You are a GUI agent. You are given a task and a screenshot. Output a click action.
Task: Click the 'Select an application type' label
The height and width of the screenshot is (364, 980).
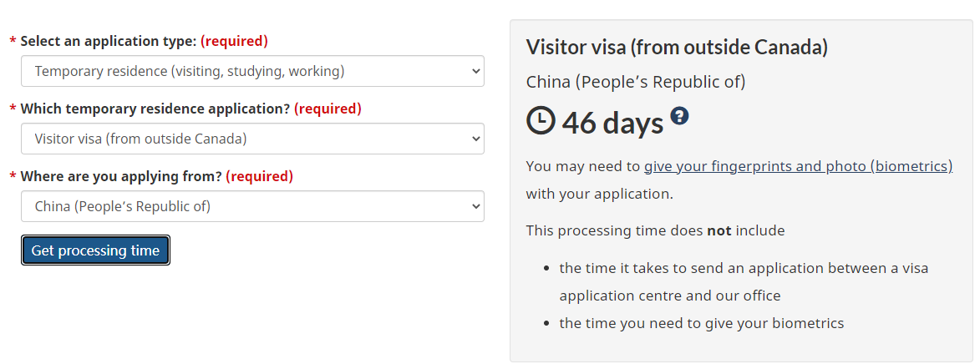pos(109,41)
